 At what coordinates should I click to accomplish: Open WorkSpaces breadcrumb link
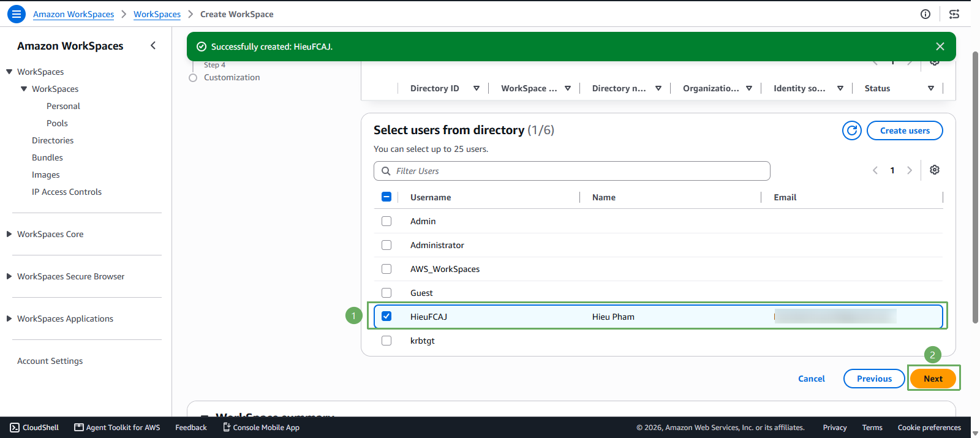(157, 14)
